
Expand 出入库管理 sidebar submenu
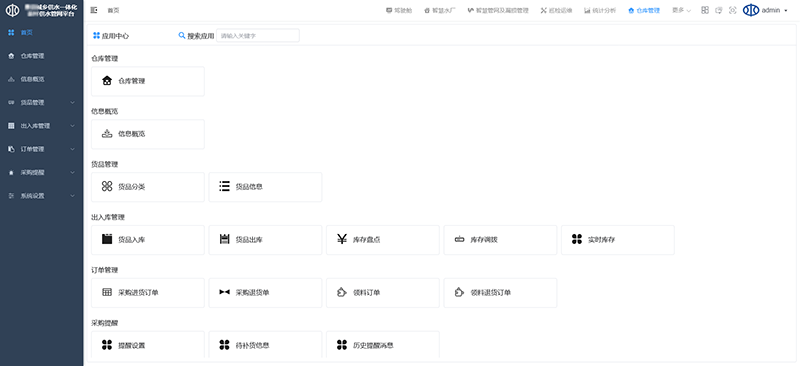[x=41, y=126]
